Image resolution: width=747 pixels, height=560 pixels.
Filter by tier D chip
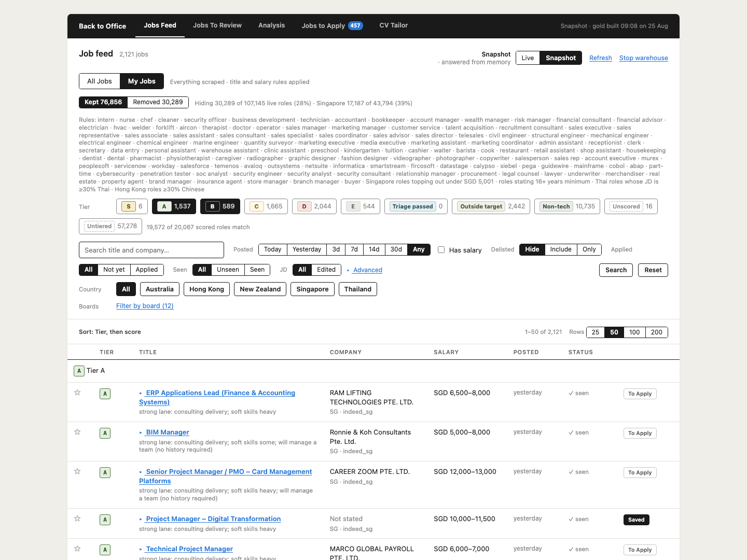[314, 206]
